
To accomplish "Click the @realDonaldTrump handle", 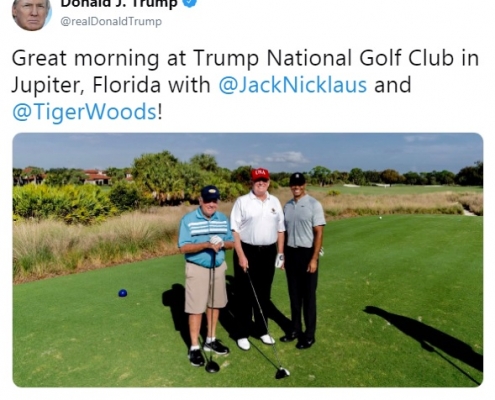I will [111, 21].
